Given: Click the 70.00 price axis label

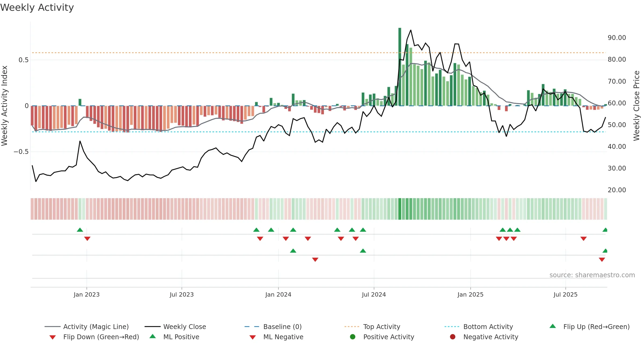Looking at the screenshot, I should [x=617, y=82].
